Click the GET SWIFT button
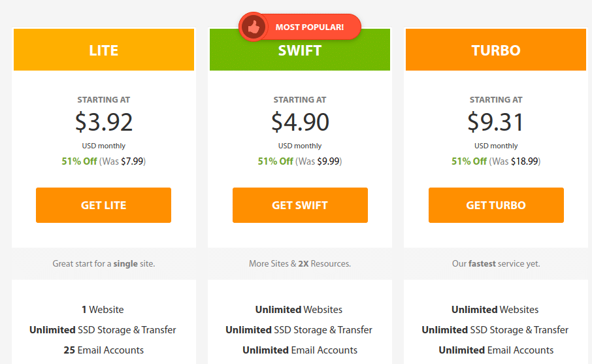The image size is (592, 364). click(300, 205)
